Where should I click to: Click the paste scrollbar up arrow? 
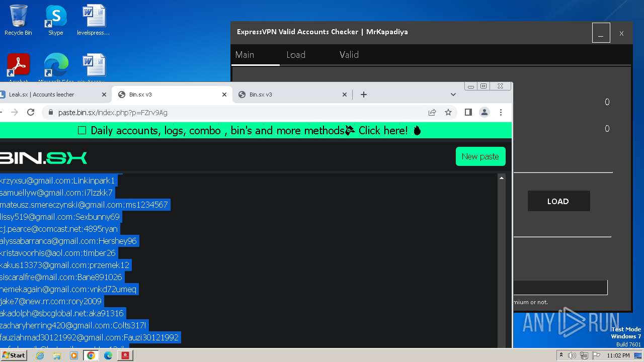(x=501, y=178)
